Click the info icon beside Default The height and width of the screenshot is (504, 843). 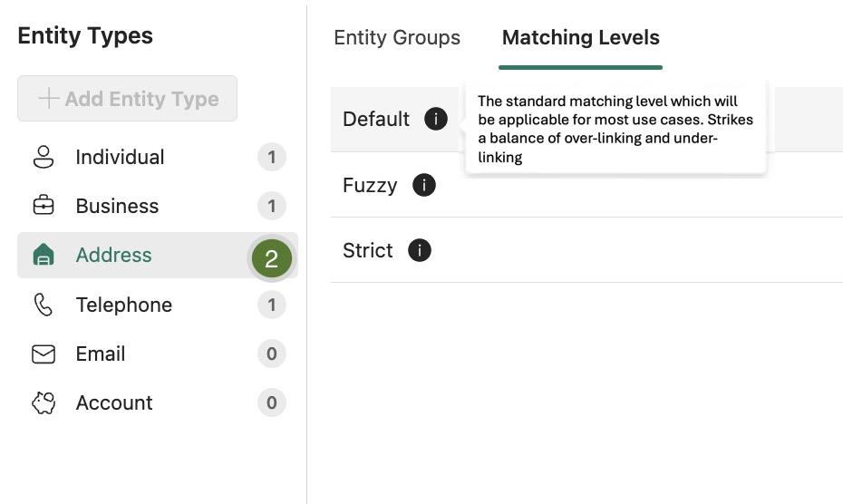click(x=436, y=119)
